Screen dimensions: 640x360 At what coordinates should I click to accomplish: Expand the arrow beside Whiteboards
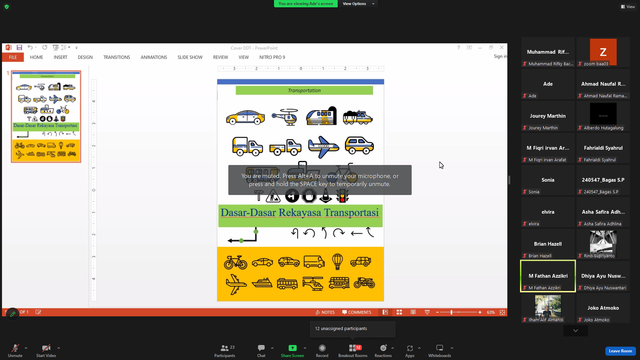[452, 348]
